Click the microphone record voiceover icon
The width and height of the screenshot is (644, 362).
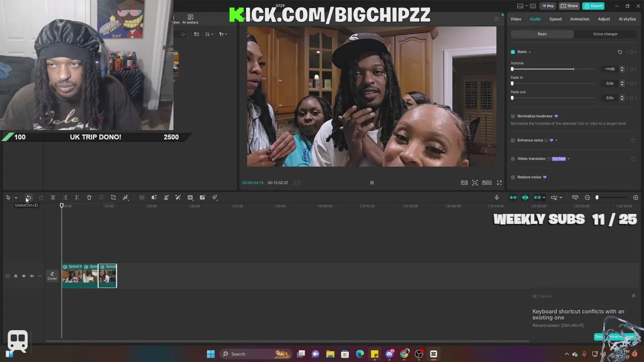[x=497, y=198]
